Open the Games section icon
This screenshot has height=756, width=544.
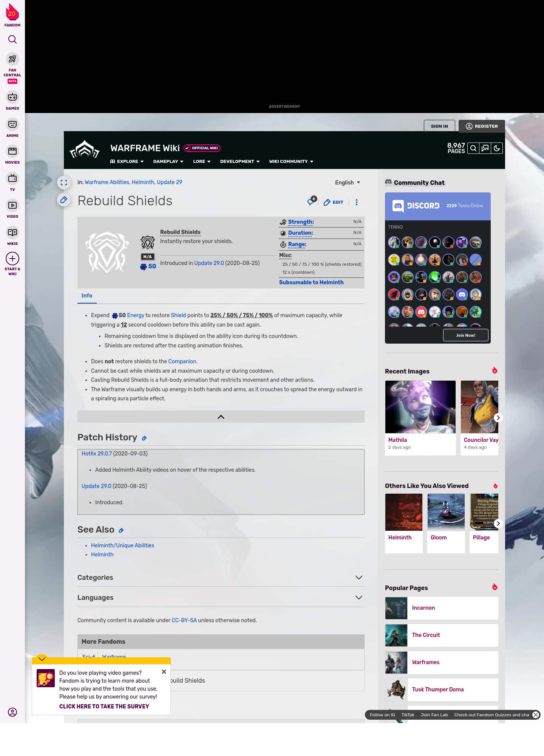[12, 97]
